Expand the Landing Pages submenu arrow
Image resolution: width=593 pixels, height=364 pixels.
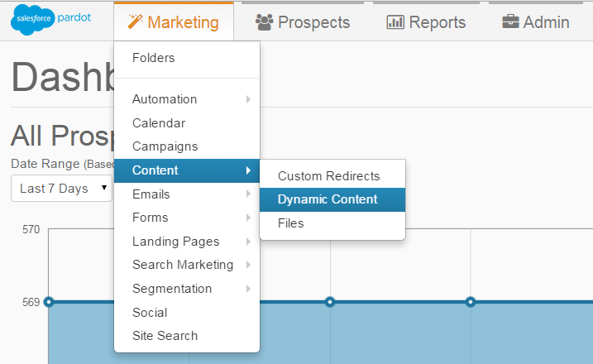coord(248,242)
